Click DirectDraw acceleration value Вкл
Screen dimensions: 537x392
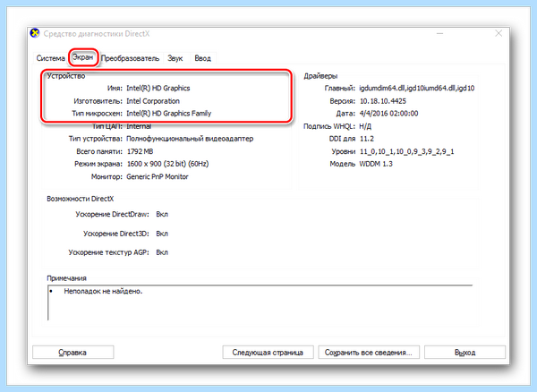pos(162,214)
